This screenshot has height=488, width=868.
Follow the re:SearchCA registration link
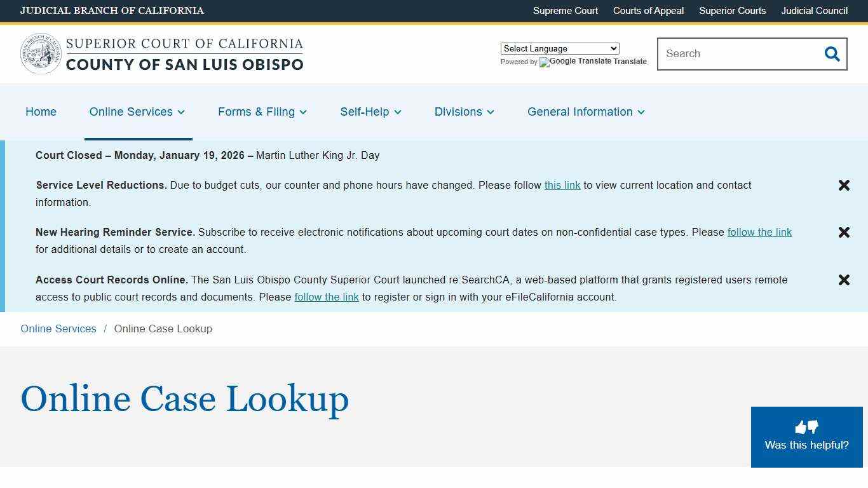click(x=327, y=297)
